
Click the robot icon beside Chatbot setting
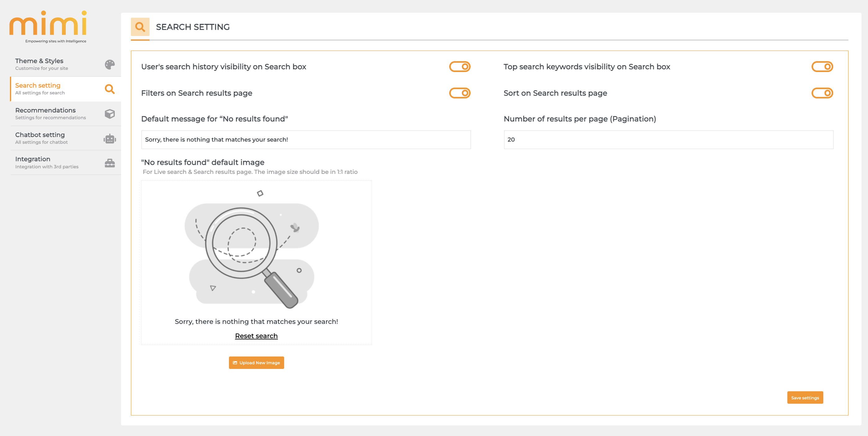pos(110,139)
